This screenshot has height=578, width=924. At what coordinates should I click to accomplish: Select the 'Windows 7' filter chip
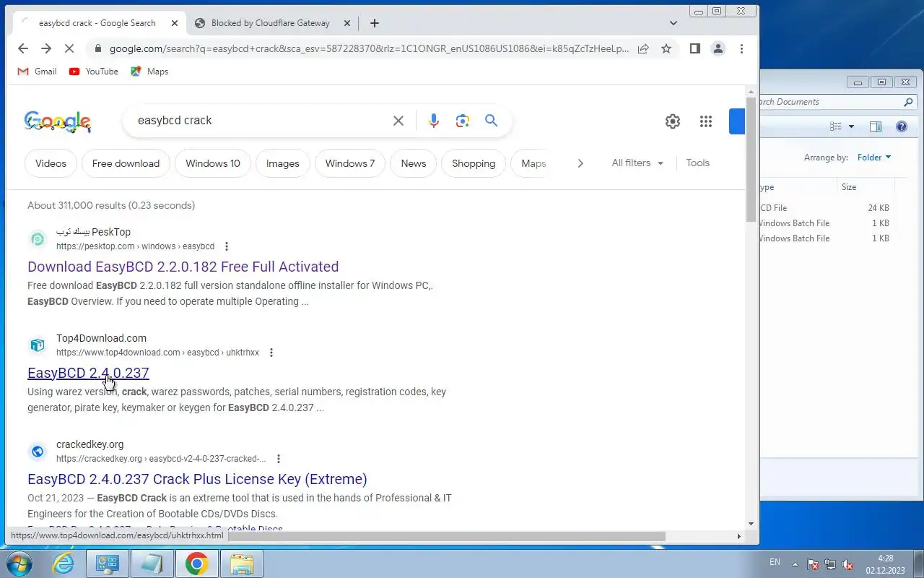pos(350,163)
